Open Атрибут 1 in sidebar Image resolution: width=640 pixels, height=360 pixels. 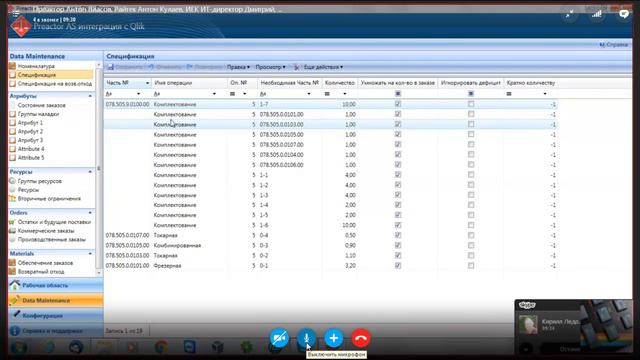pos(30,123)
